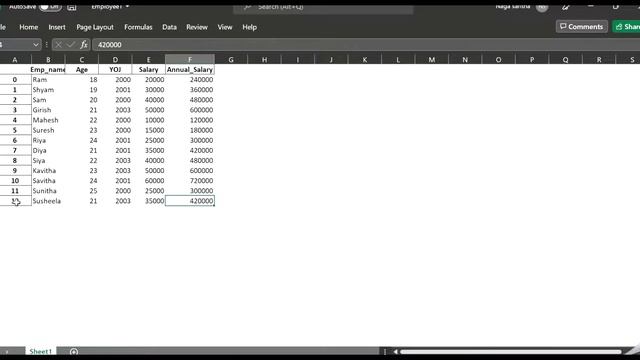Cancel the formula entry with the X icon
640x360 pixels.
pyautogui.click(x=58, y=44)
